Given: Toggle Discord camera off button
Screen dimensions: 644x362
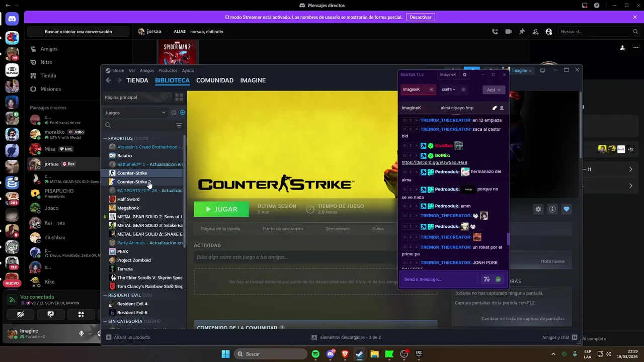Looking at the screenshot, I should tap(20, 314).
